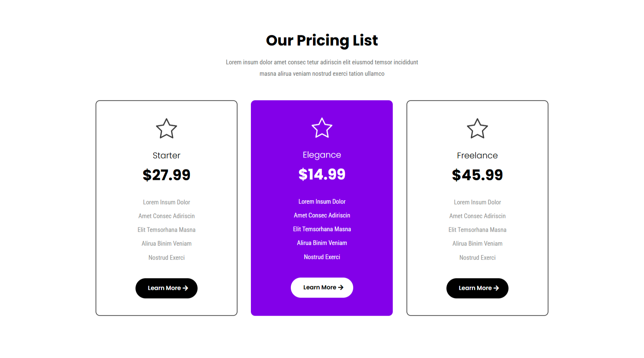Click the star icon on Freelance card

[477, 129]
